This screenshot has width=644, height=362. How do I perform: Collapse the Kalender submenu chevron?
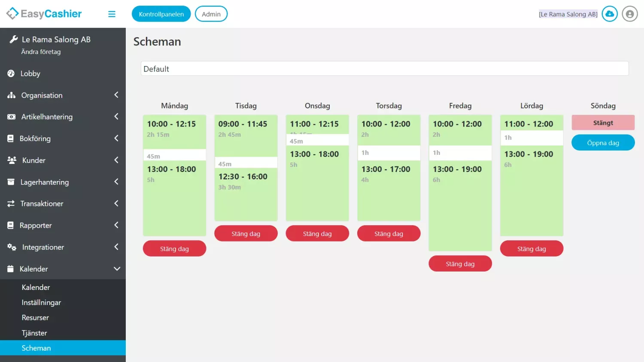click(117, 269)
